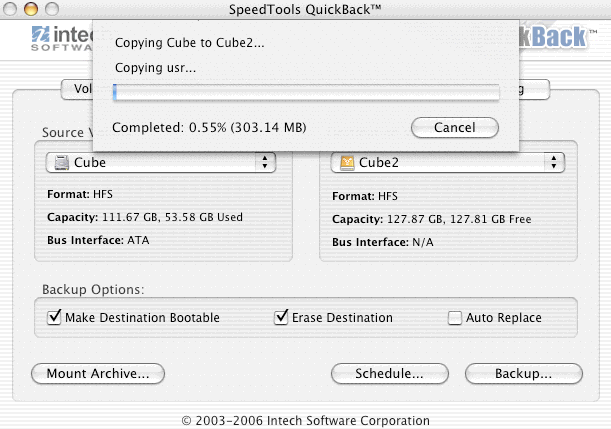Click the destination dropdown stepper arrows
611x429 pixels.
[554, 162]
